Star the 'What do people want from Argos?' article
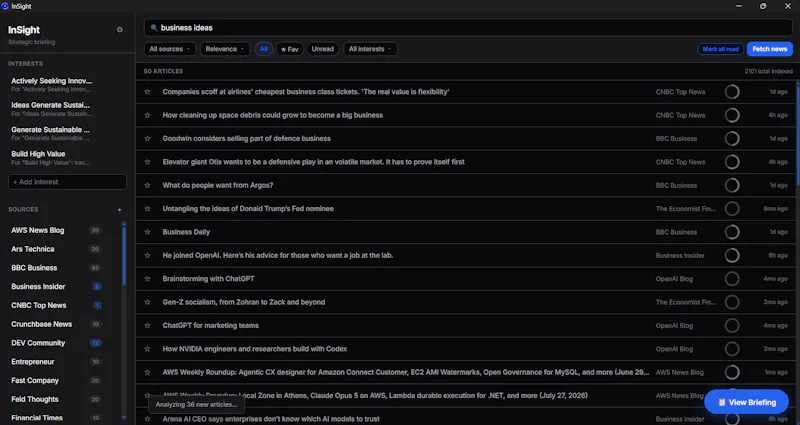This screenshot has width=800, height=425. click(x=147, y=185)
